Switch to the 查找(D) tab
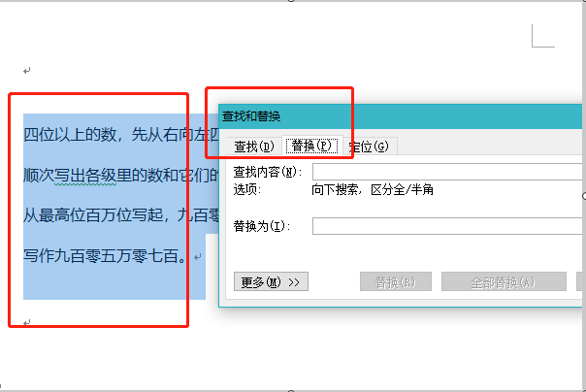This screenshot has height=392, width=586. coord(254,147)
